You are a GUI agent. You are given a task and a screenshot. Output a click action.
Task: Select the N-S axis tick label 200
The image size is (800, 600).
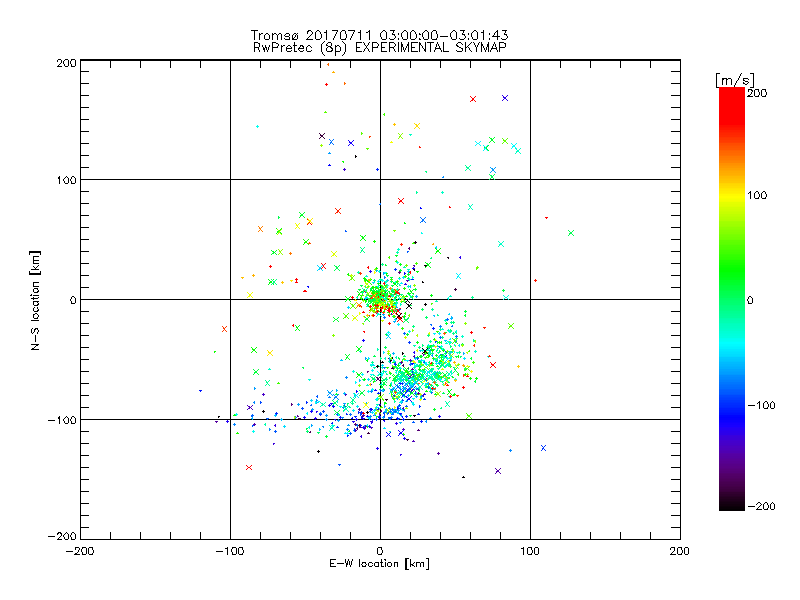tap(66, 63)
